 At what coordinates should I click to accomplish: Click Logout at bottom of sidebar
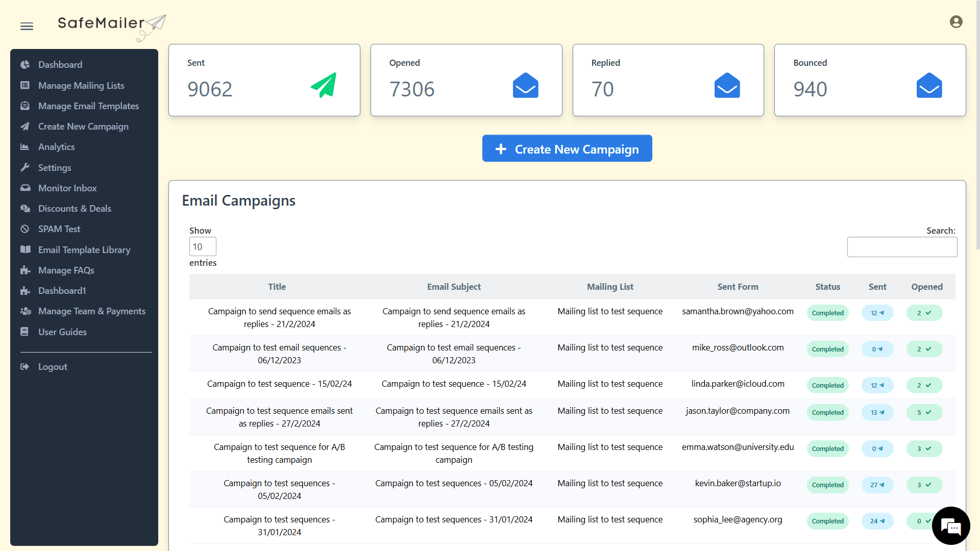(x=26, y=366)
